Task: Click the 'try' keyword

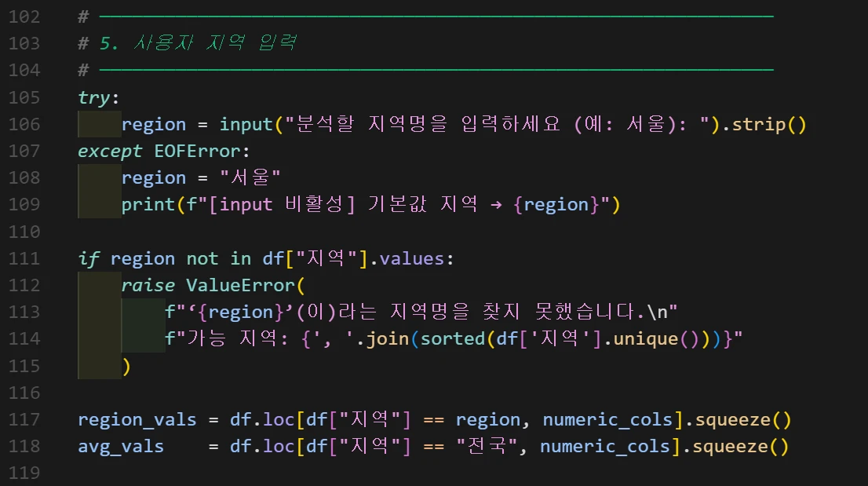Action: pos(94,97)
